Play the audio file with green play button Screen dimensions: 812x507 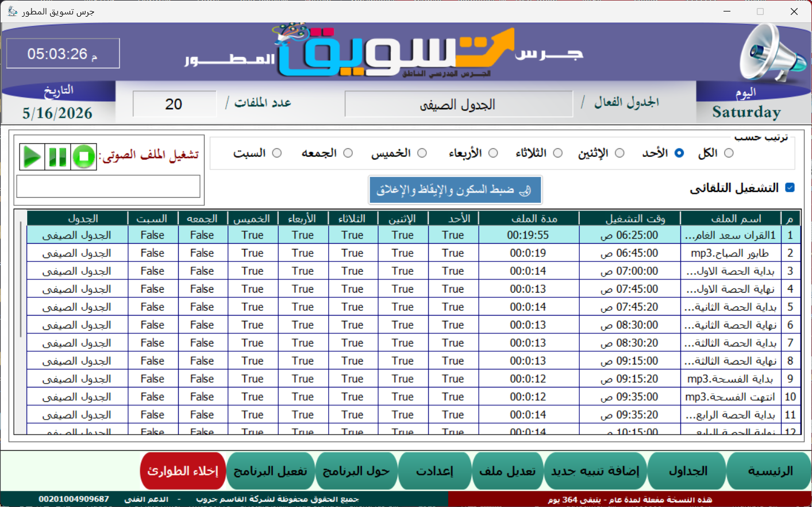tap(32, 156)
